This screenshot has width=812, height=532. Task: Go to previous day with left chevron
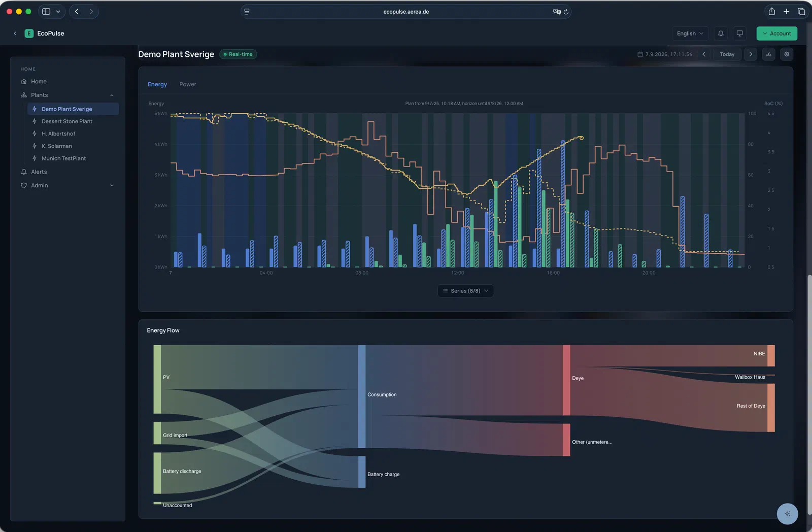pyautogui.click(x=704, y=54)
